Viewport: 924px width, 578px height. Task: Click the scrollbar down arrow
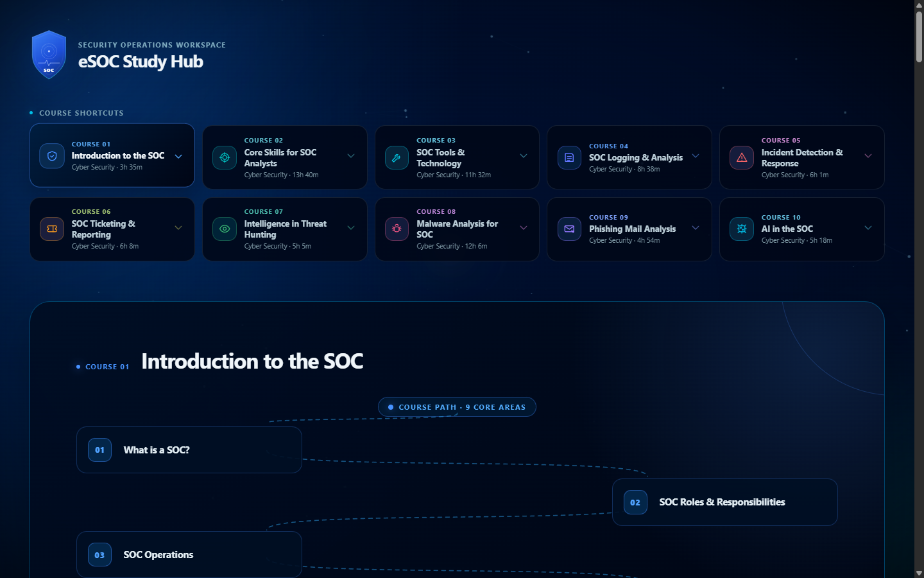(x=919, y=573)
